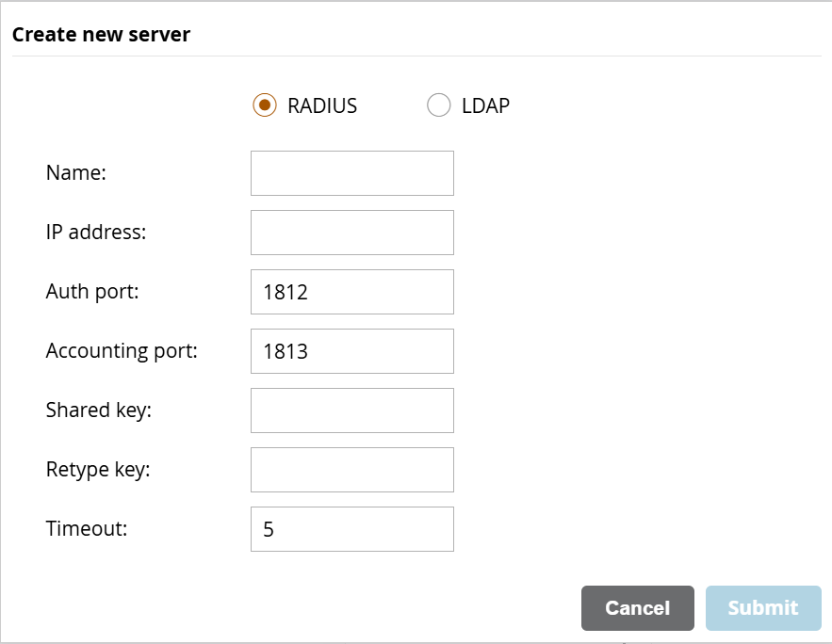
Task: Click the "Timeout:" field label
Action: (x=87, y=529)
